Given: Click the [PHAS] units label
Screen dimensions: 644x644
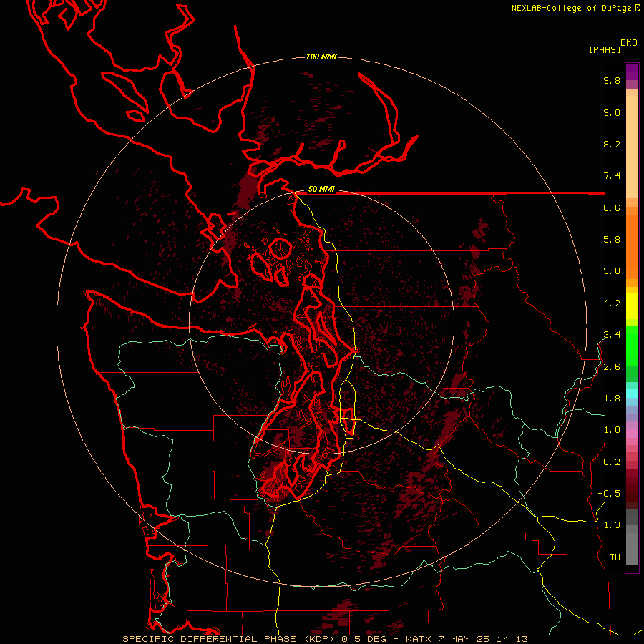Looking at the screenshot, I should (x=605, y=49).
